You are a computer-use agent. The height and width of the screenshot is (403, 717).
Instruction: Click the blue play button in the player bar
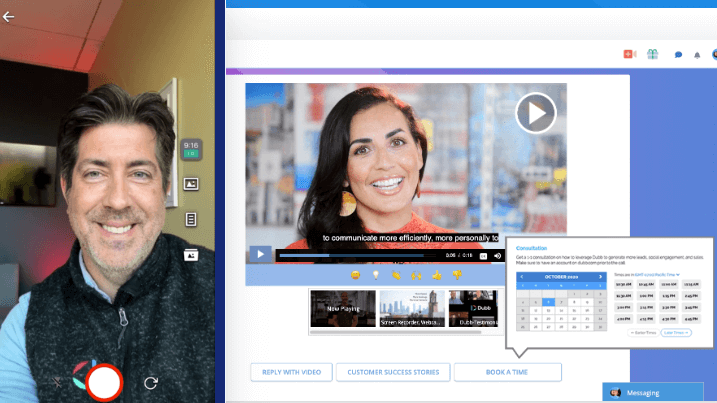pos(260,254)
